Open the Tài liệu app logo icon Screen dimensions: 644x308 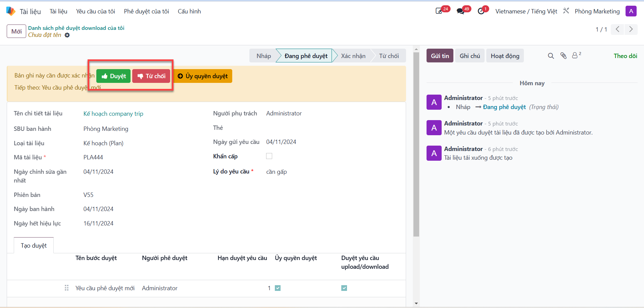click(11, 11)
